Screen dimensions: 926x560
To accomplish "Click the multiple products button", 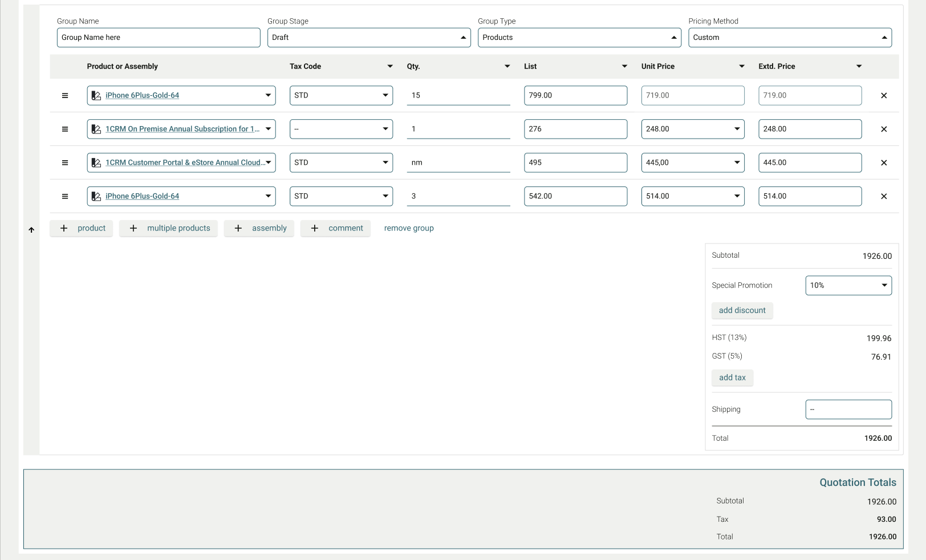I will [x=169, y=229].
